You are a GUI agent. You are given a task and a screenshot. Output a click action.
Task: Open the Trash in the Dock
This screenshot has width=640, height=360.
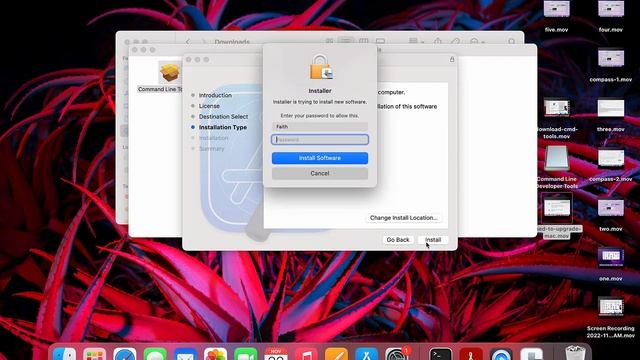point(575,353)
